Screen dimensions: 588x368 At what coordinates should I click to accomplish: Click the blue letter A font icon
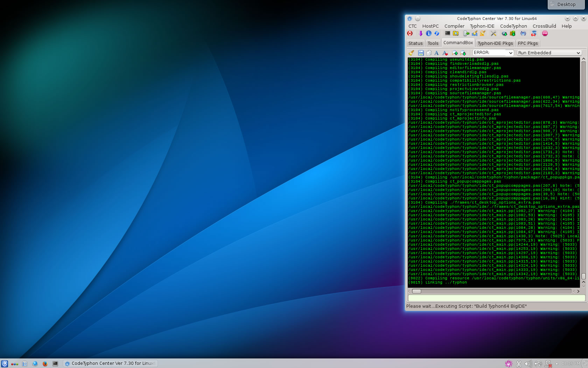436,53
